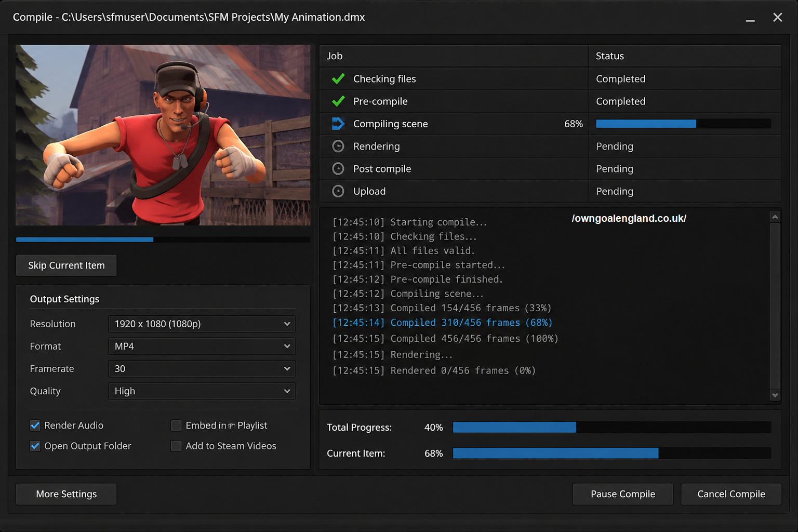
Task: Click Skip Current Item button
Action: click(x=66, y=265)
